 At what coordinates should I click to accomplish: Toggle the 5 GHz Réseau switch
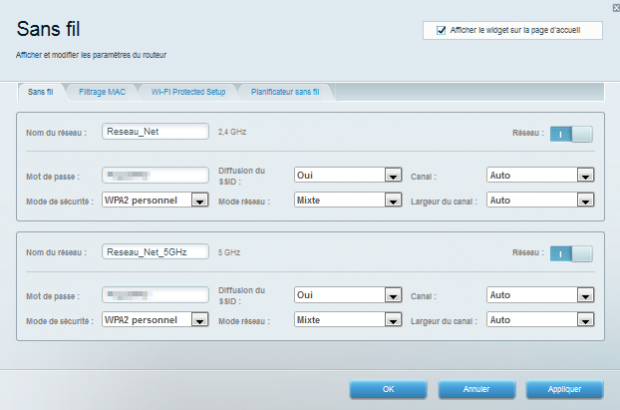pos(570,253)
